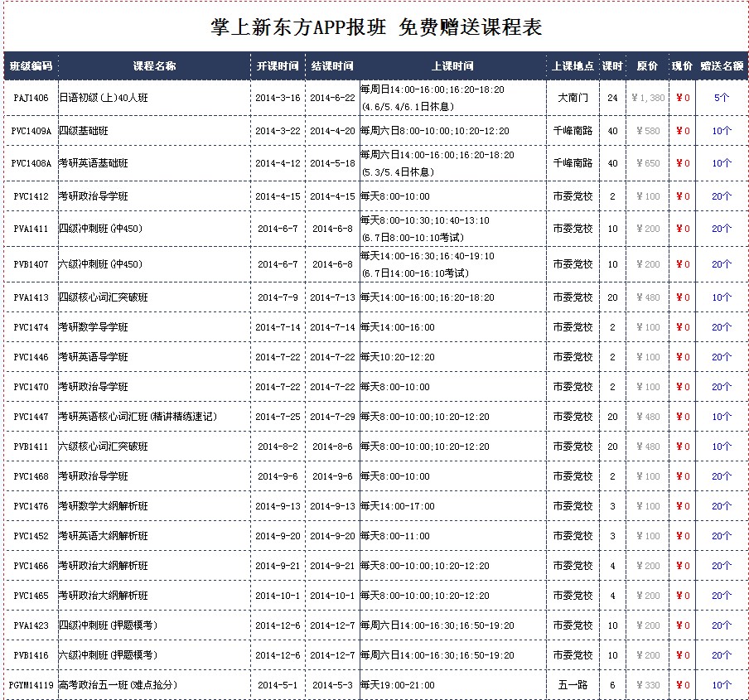Select course name 六级冲刺班(冲450)
The height and width of the screenshot is (700, 749).
point(101,264)
